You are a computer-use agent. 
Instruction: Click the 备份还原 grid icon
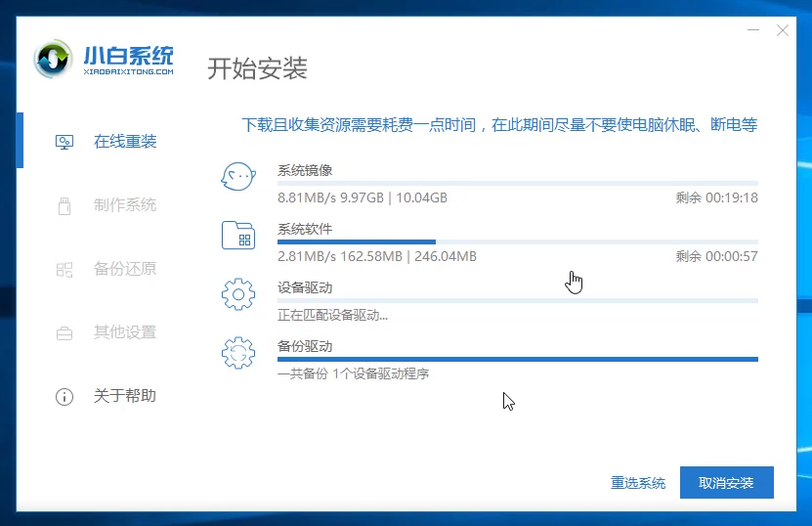coord(64,269)
